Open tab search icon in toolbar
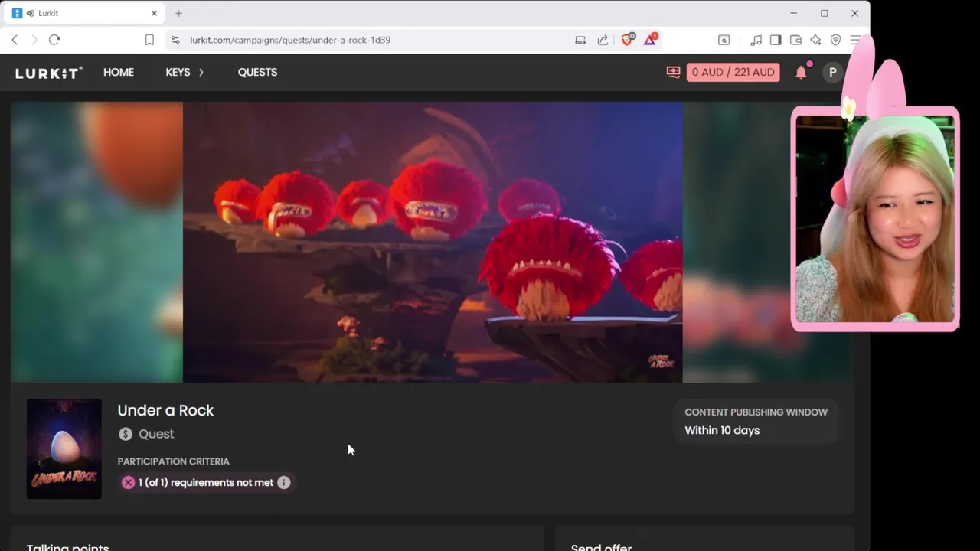Screen dimensions: 980x551 pyautogui.click(x=724, y=40)
